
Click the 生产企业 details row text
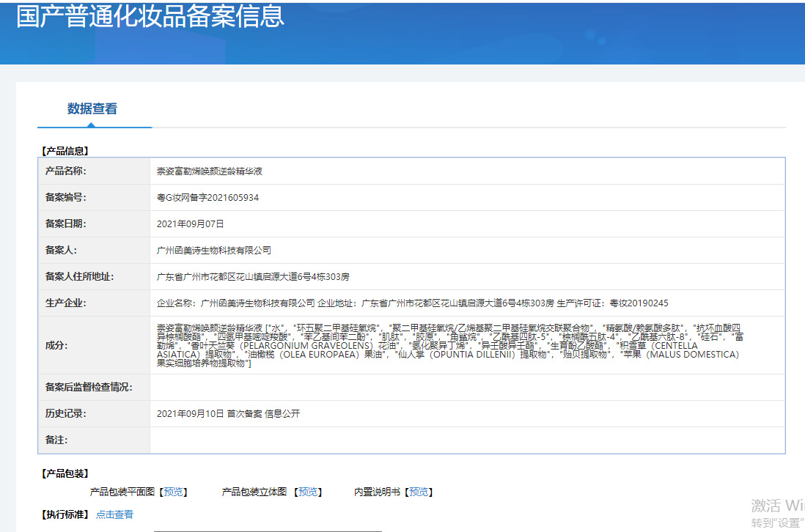click(412, 303)
